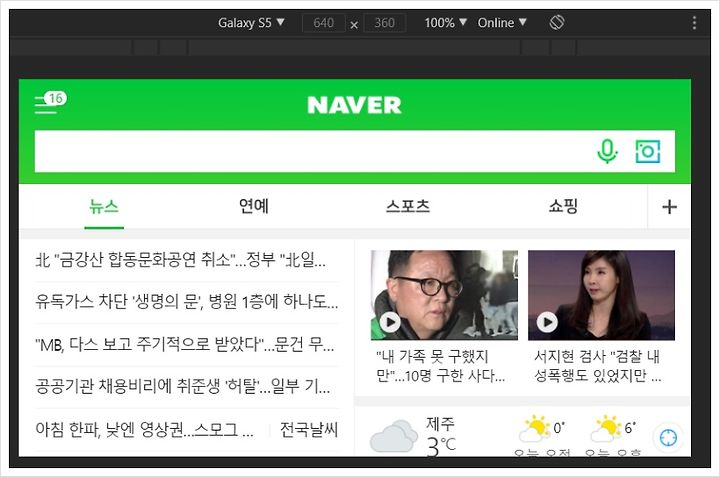Open the 100% zoom level dropdown
720x477 pixels.
pos(445,22)
